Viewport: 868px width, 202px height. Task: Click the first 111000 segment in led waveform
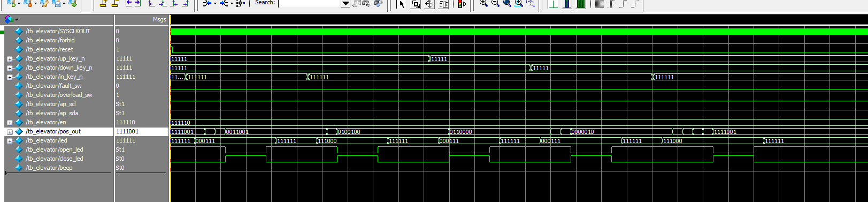coord(352,141)
